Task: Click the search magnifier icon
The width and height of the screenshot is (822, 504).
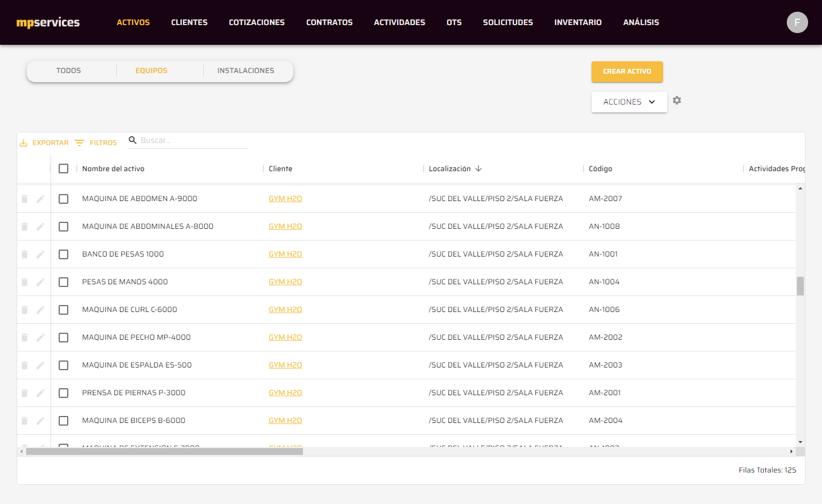Action: [x=133, y=140]
